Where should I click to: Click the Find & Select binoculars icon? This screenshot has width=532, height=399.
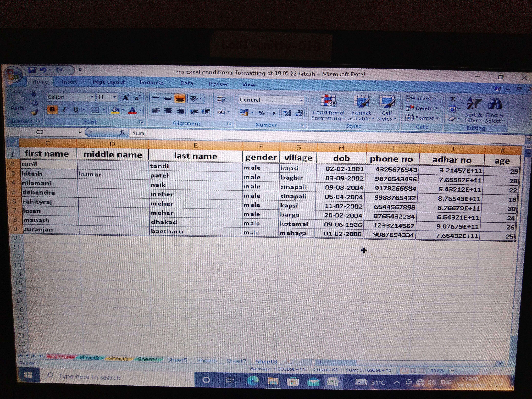[x=495, y=104]
